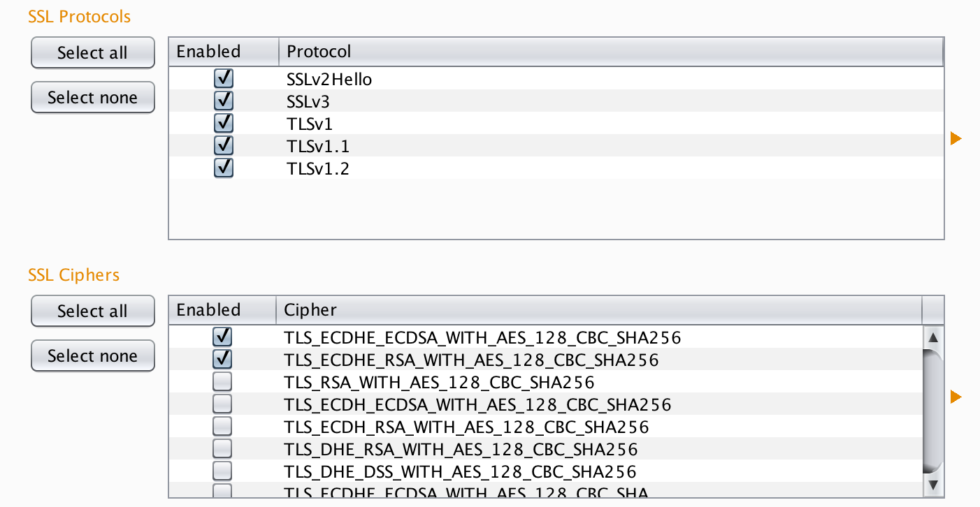The height and width of the screenshot is (507, 980).
Task: Expand the orange arrow beside SSL Ciphers table
Action: (x=956, y=397)
